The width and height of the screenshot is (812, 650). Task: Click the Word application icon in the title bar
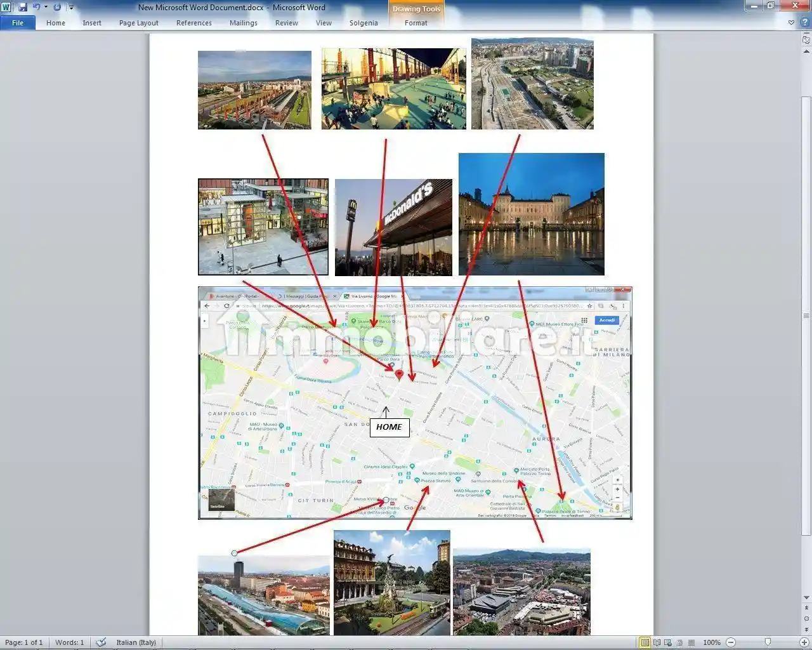click(6, 7)
